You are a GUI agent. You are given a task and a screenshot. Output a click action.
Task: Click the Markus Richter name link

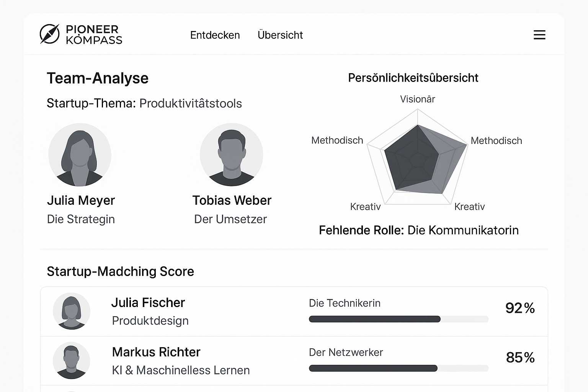click(x=156, y=352)
